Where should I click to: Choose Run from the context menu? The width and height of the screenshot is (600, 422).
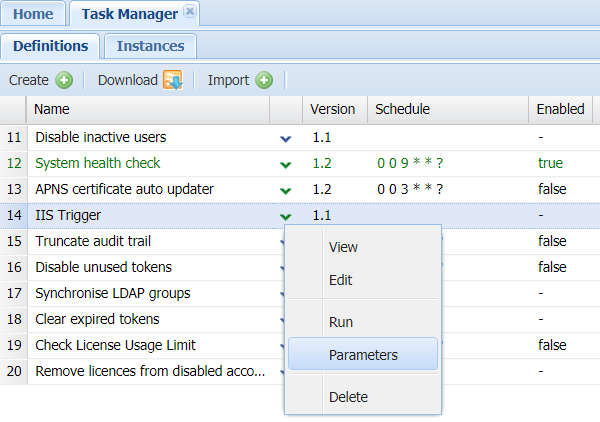(341, 322)
